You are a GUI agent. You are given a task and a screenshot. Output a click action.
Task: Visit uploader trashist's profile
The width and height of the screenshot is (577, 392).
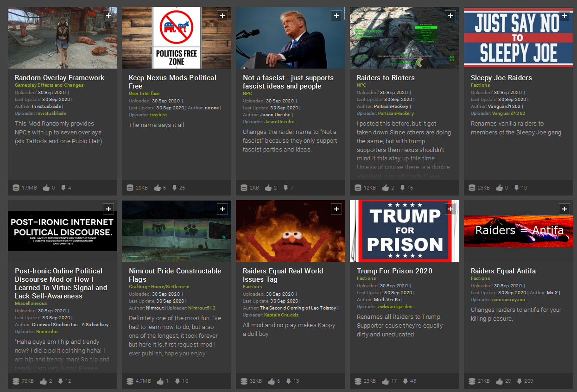159,115
